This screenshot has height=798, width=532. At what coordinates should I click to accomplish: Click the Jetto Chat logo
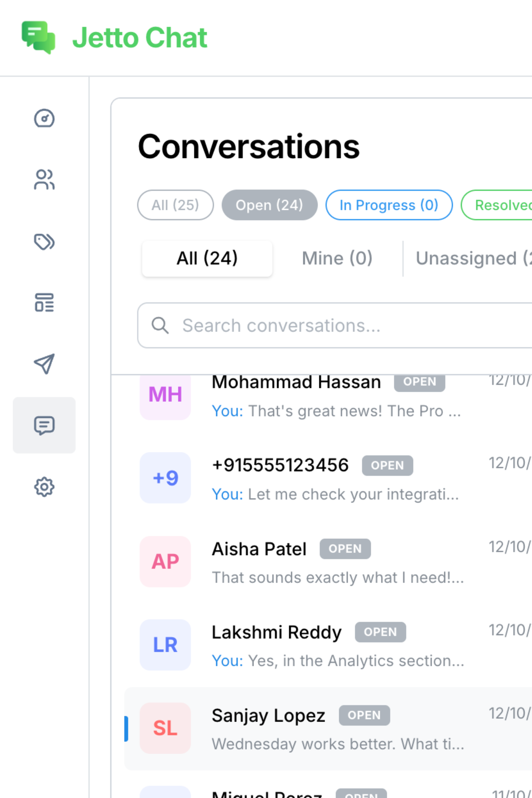click(114, 38)
